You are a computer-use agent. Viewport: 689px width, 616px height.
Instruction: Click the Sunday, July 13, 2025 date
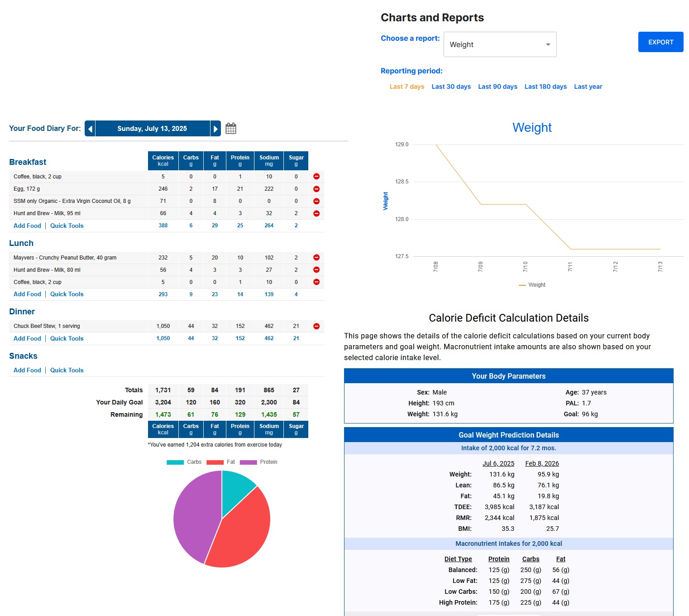[x=152, y=129]
